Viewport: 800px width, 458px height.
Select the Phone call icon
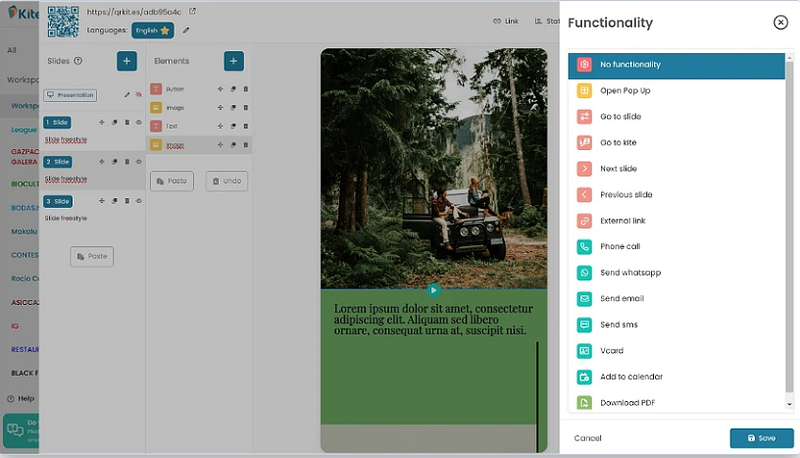tap(584, 246)
